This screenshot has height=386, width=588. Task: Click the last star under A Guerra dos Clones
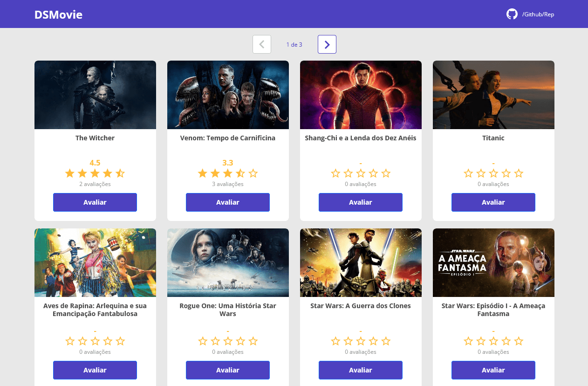pyautogui.click(x=386, y=341)
